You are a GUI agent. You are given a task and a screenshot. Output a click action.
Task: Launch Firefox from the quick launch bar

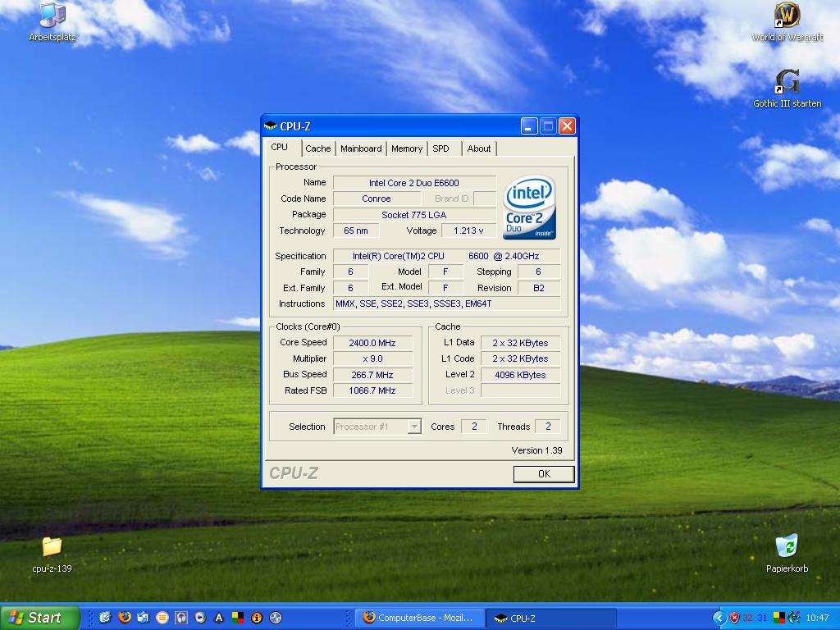point(125,618)
